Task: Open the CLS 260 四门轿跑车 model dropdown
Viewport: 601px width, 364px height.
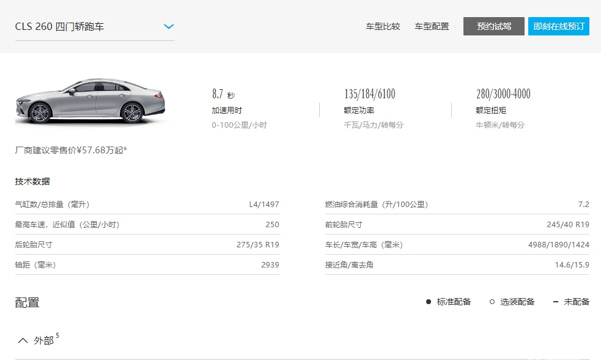Action: pos(92,26)
